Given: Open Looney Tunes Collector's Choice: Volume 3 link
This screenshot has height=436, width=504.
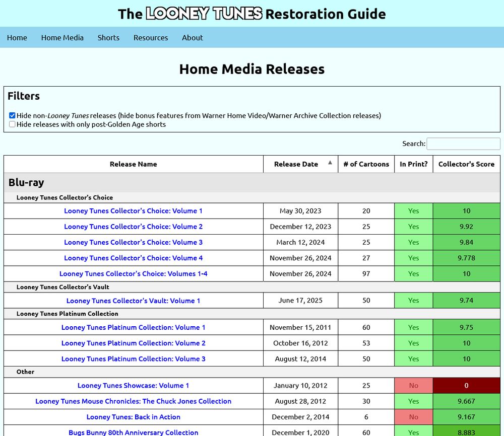Looking at the screenshot, I should coord(133,242).
